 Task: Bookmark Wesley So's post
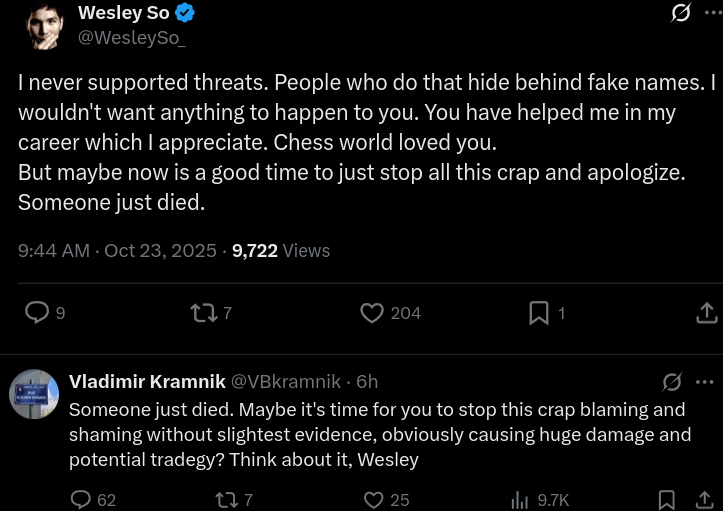[539, 313]
